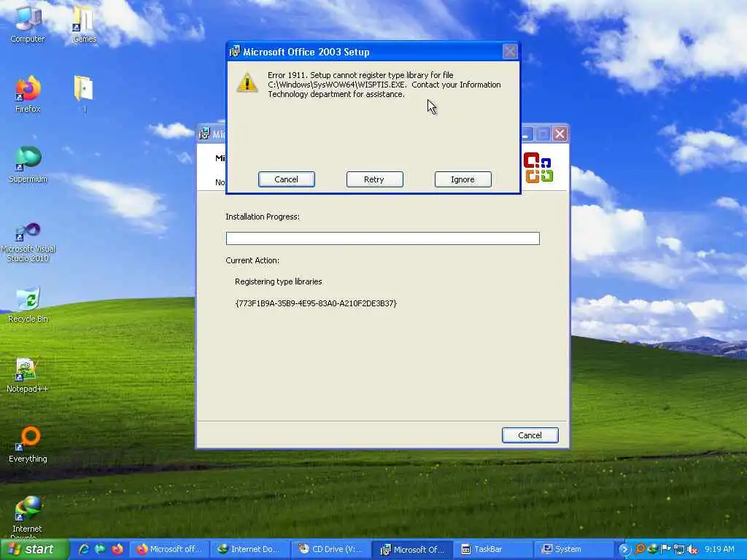
Task: Ignore the Error 1911 warning
Action: 462,179
